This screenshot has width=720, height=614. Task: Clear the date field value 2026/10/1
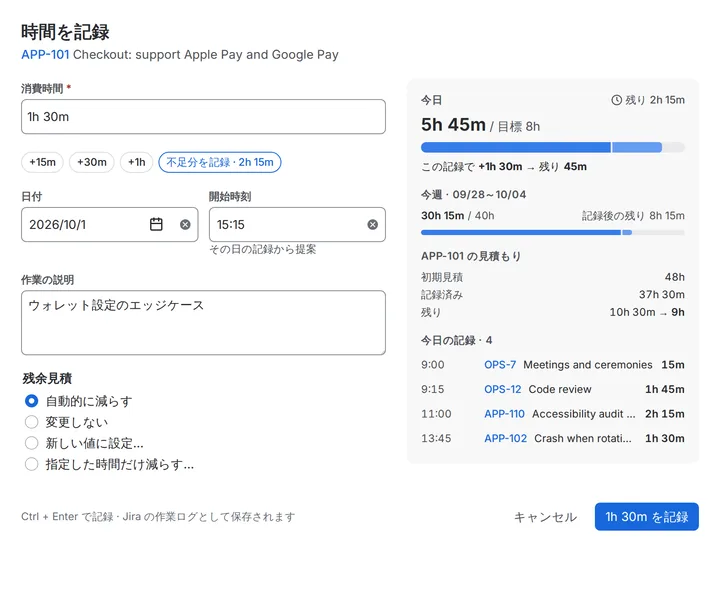pyautogui.click(x=185, y=225)
